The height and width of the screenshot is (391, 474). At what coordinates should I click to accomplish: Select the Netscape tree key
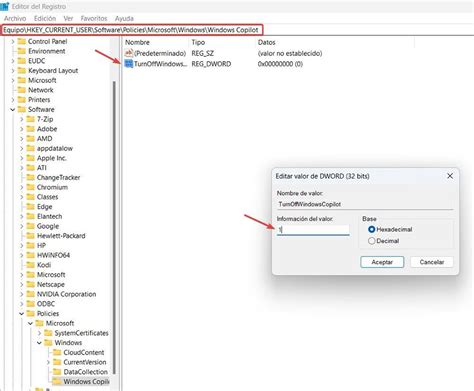[51, 284]
